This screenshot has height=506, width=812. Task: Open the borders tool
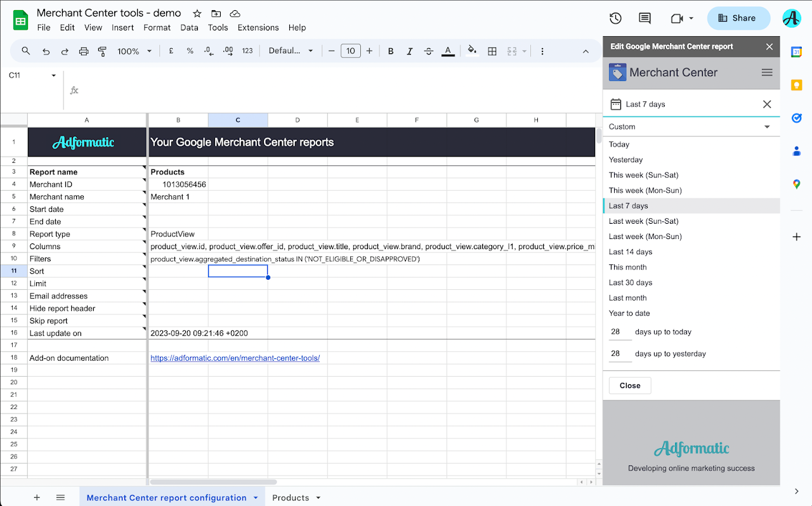[x=492, y=51]
